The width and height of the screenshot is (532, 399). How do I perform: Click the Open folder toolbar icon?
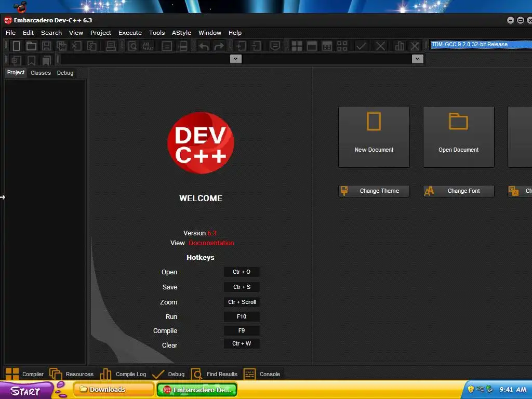tap(31, 46)
